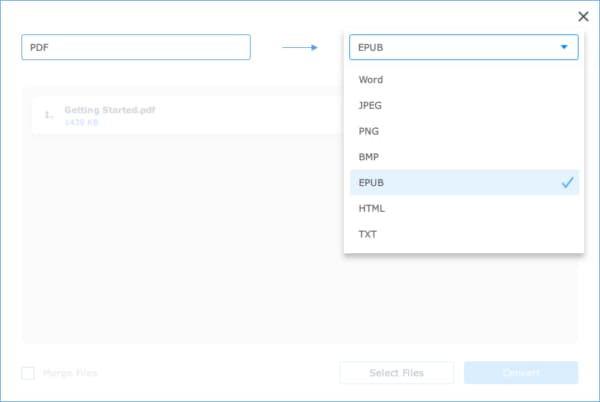
Task: Click the checkmark icon beside EPUB
Action: point(567,183)
